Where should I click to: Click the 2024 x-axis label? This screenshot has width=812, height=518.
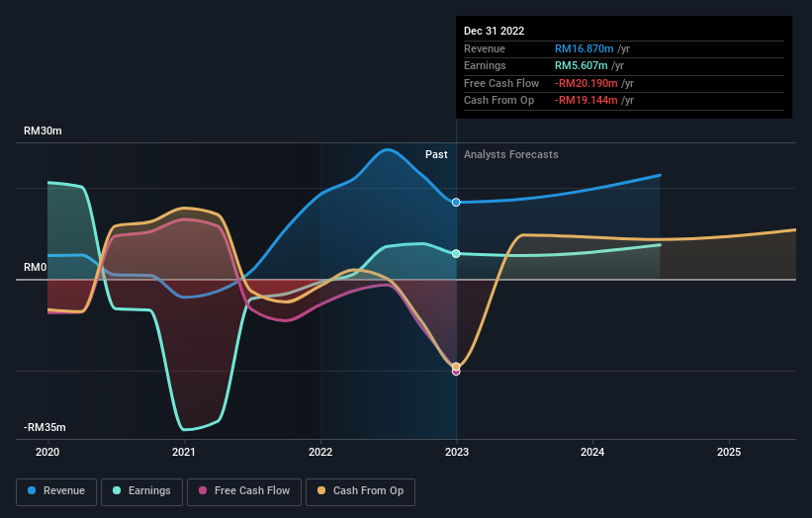pos(592,453)
